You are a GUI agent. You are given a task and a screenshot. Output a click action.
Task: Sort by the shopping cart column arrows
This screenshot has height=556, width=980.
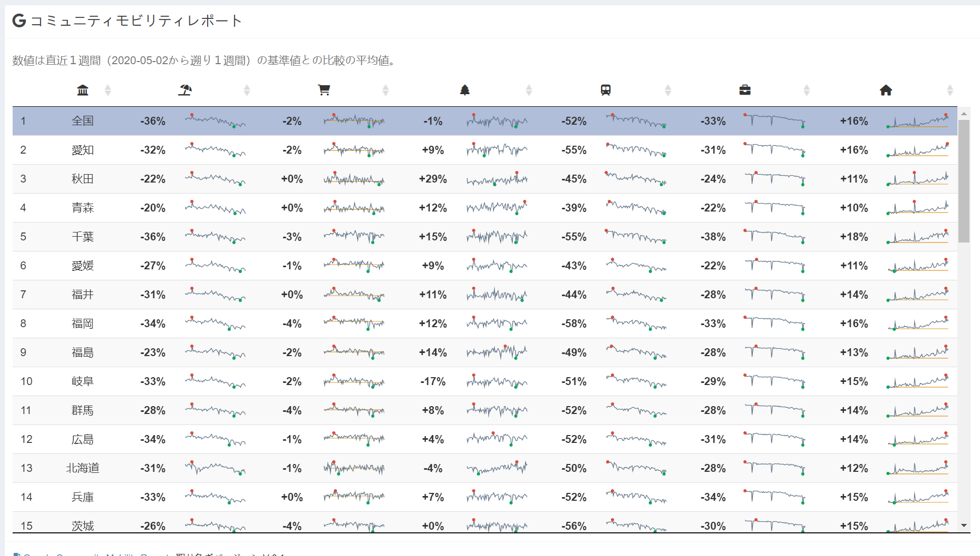(x=385, y=90)
